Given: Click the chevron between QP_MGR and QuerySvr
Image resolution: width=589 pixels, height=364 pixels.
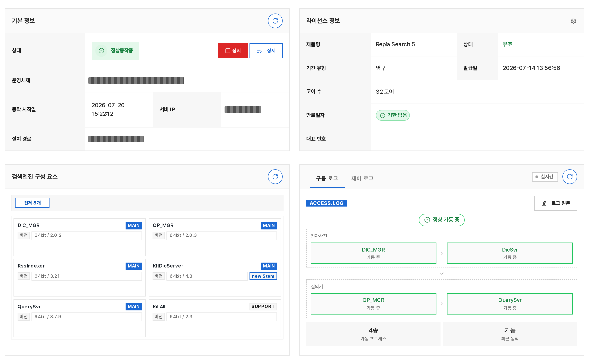Looking at the screenshot, I should click(442, 304).
